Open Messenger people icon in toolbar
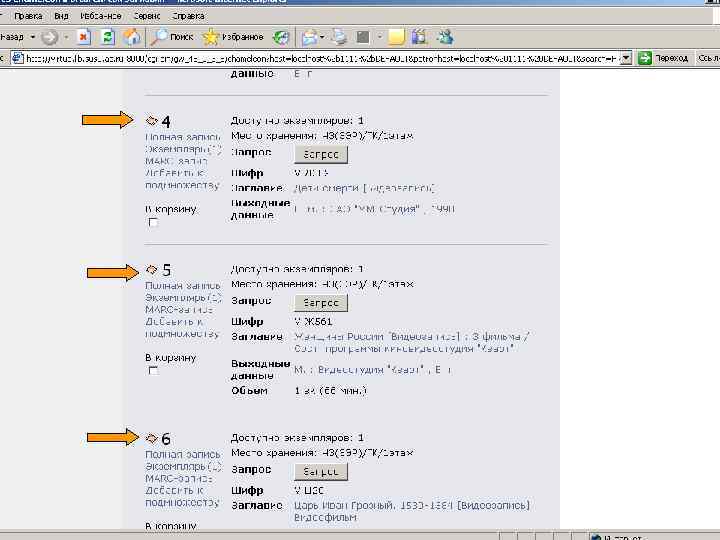720x540 pixels. 444,37
